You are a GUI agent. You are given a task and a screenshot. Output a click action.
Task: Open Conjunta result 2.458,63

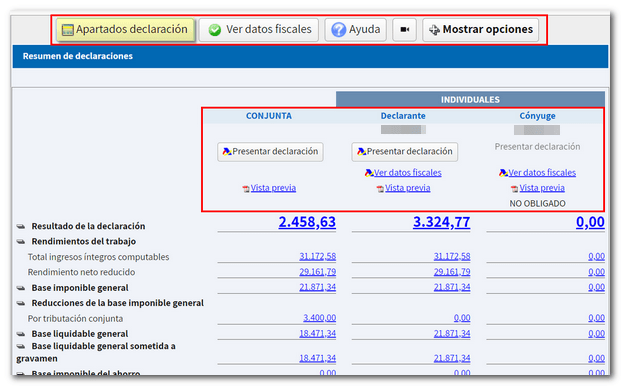pos(307,222)
